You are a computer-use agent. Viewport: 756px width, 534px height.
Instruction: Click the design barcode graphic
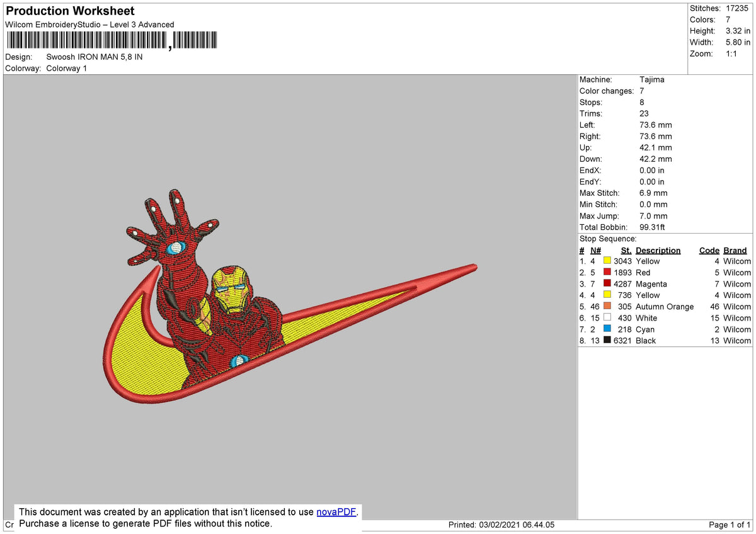tap(110, 40)
